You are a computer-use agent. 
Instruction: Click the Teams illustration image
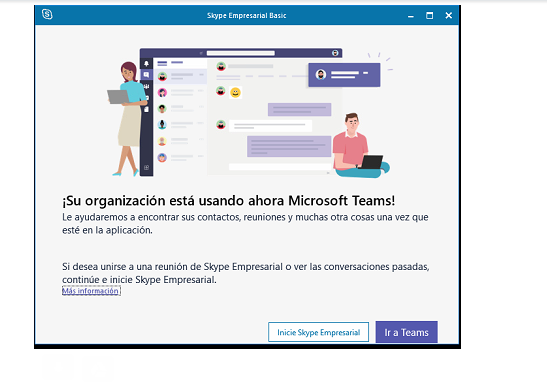[250, 112]
